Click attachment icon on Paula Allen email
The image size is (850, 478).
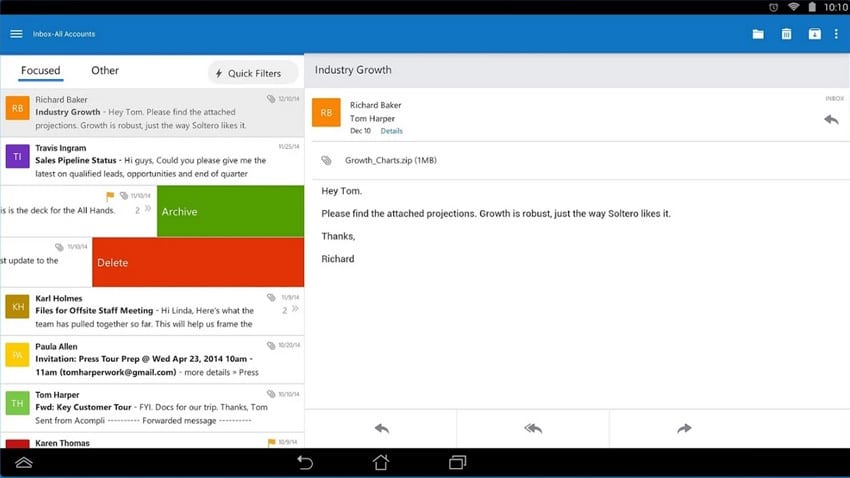(x=271, y=345)
